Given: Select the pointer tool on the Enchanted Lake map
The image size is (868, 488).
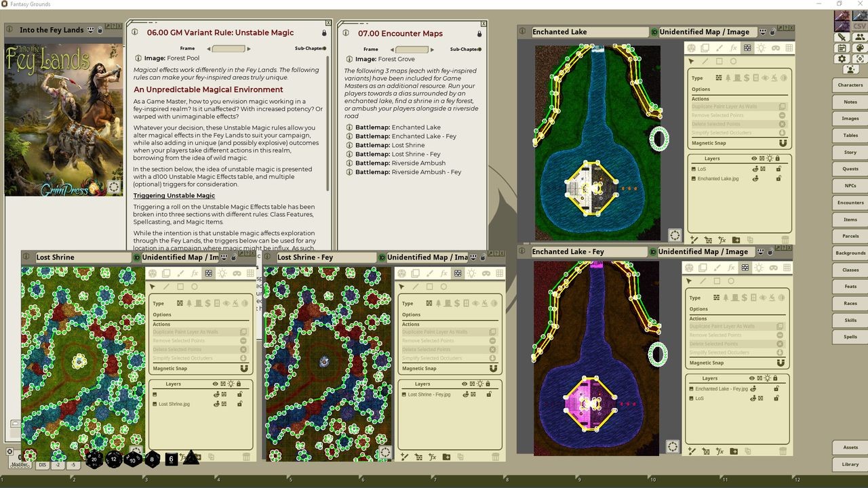Looking at the screenshot, I should click(x=692, y=61).
